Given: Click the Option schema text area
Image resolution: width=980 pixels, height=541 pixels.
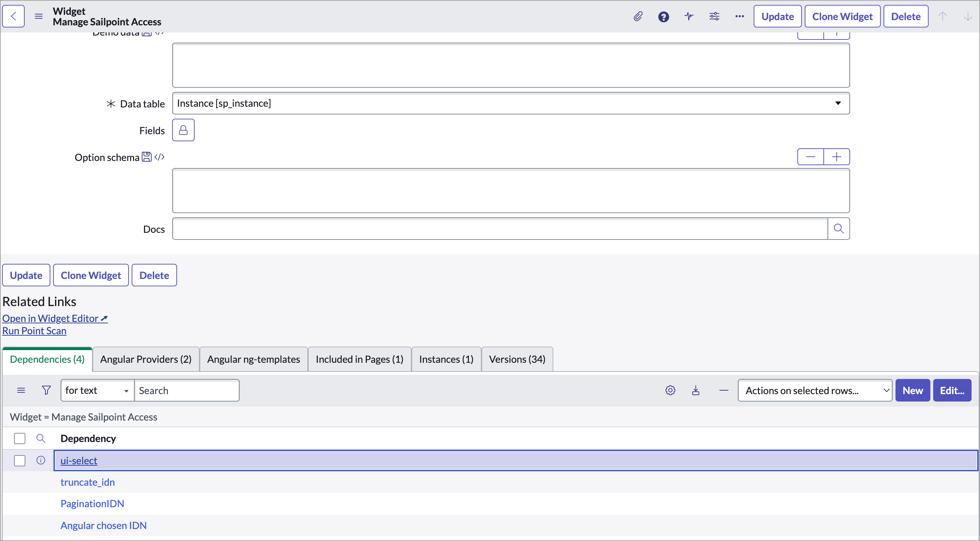Looking at the screenshot, I should tap(511, 190).
